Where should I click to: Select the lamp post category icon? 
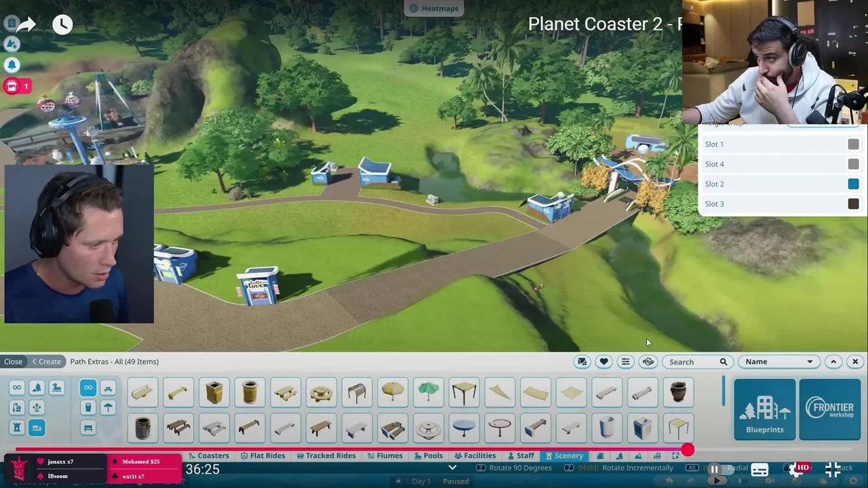click(x=17, y=407)
